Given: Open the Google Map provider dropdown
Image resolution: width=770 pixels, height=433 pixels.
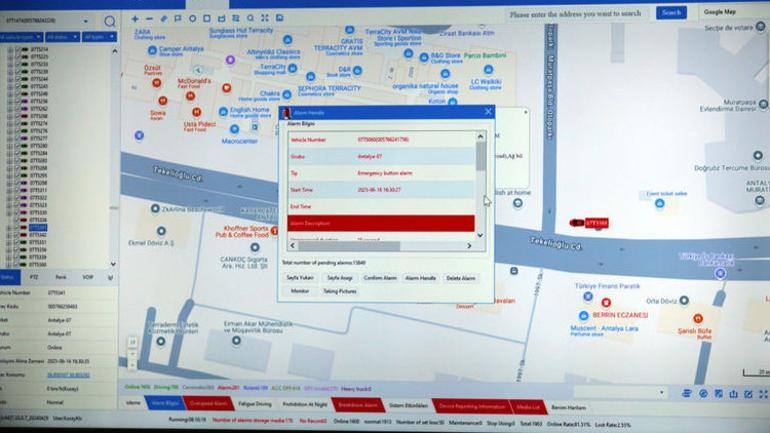Looking at the screenshot, I should [734, 12].
